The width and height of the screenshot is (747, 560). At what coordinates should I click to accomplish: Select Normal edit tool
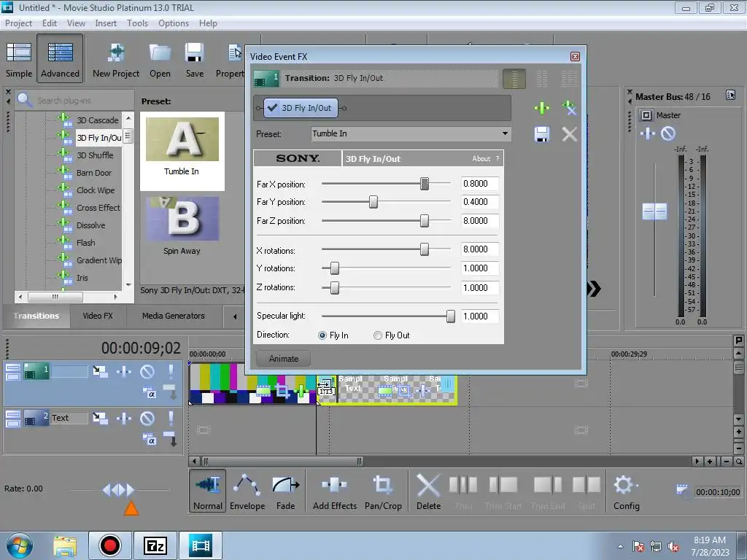208,491
